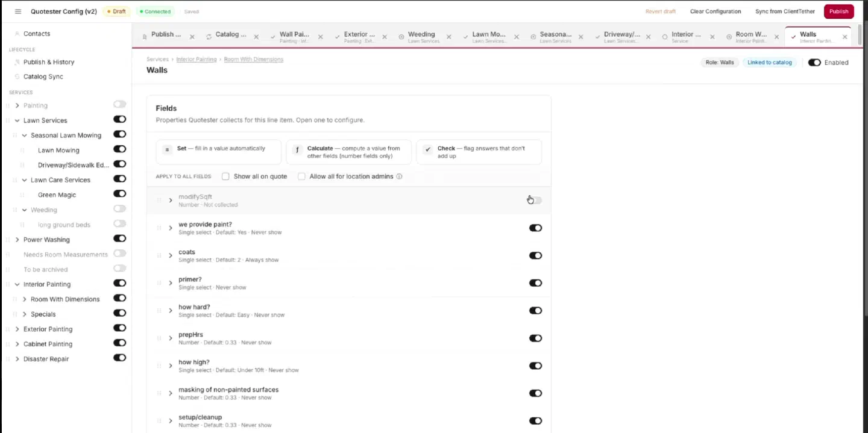The width and height of the screenshot is (868, 433).
Task: Click the drag handle beside Power Washing
Action: [8, 240]
